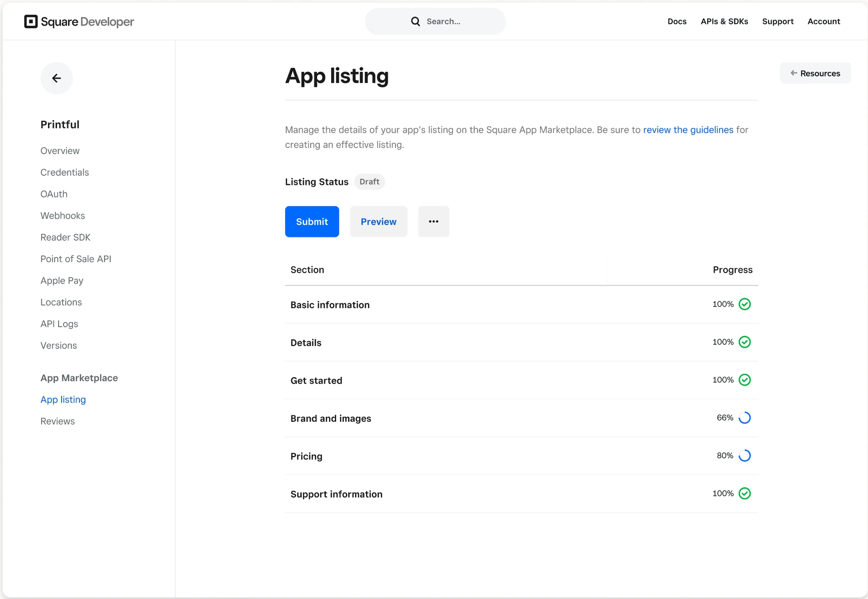Open Versions in the sidebar

click(58, 345)
